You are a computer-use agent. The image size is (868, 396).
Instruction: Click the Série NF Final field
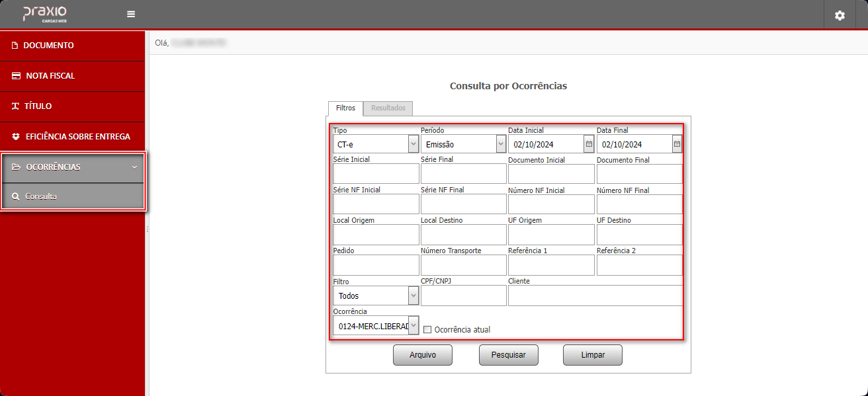[x=464, y=204]
